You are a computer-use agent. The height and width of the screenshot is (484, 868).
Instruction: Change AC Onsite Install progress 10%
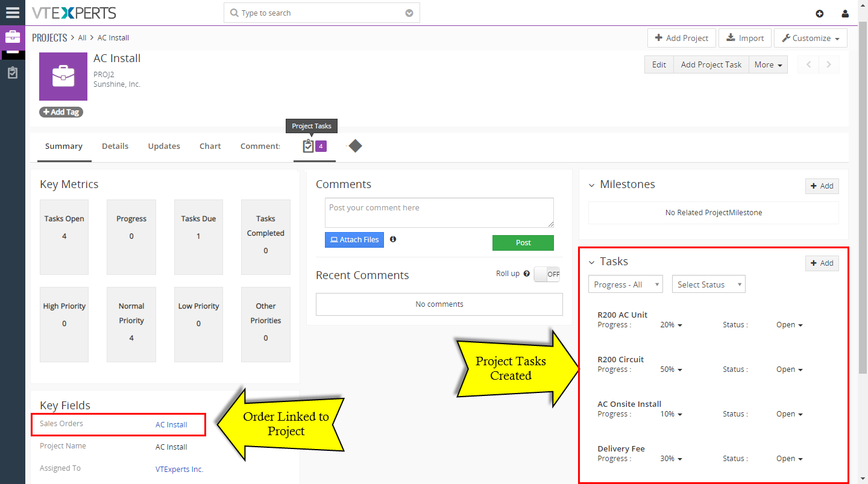click(x=671, y=414)
